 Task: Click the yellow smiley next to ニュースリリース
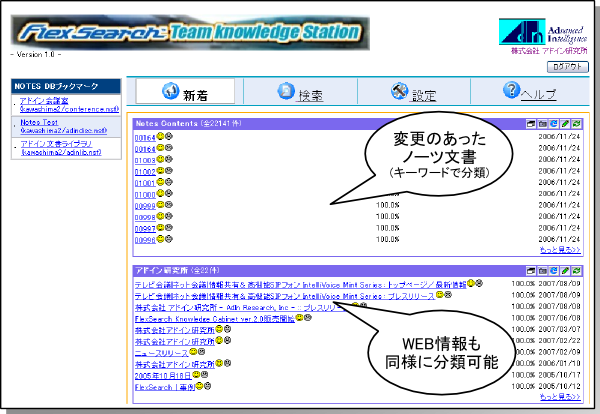(193, 351)
